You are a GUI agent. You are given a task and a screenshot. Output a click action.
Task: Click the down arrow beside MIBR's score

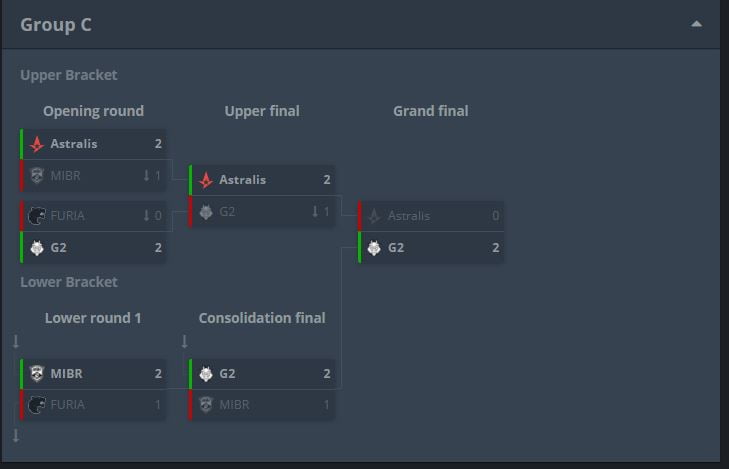click(x=146, y=176)
